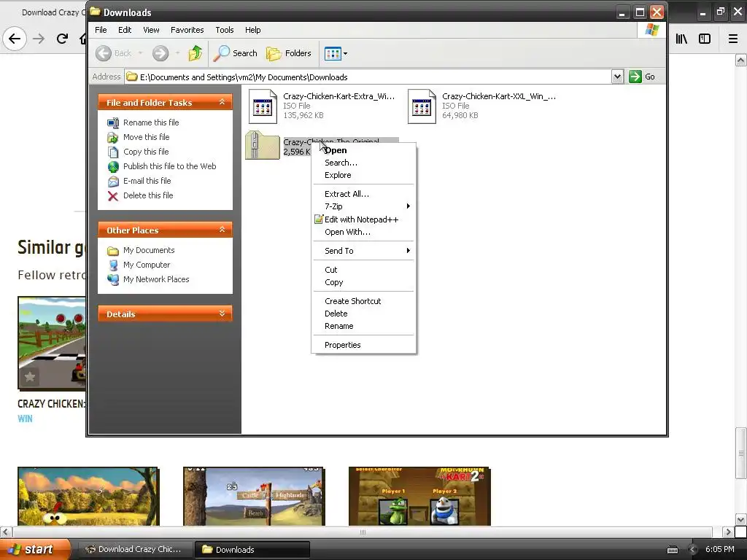
Task: Click the Back button in Downloads window
Action: [114, 53]
